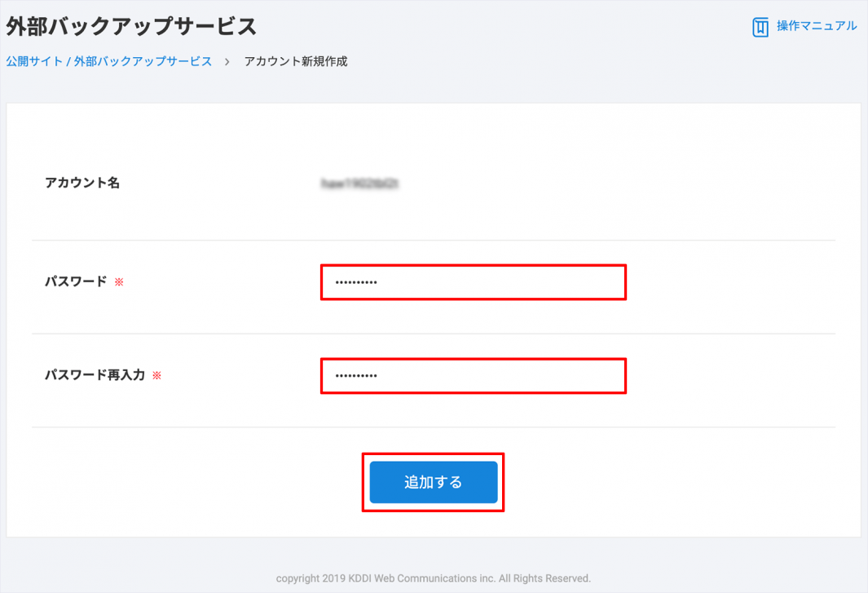868x593 pixels.
Task: Click the operation manual book icon
Action: click(760, 27)
